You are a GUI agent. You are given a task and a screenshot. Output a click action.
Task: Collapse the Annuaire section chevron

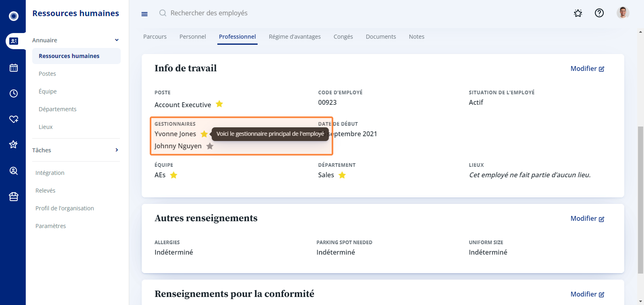(117, 40)
